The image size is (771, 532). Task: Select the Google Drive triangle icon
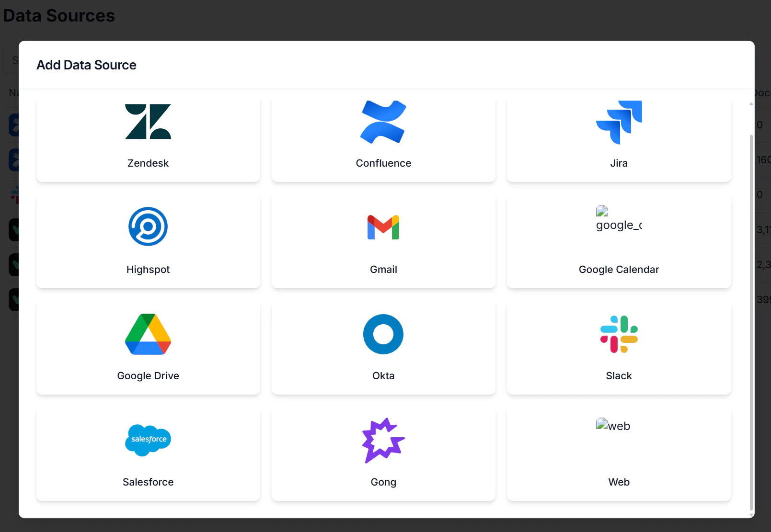(148, 334)
